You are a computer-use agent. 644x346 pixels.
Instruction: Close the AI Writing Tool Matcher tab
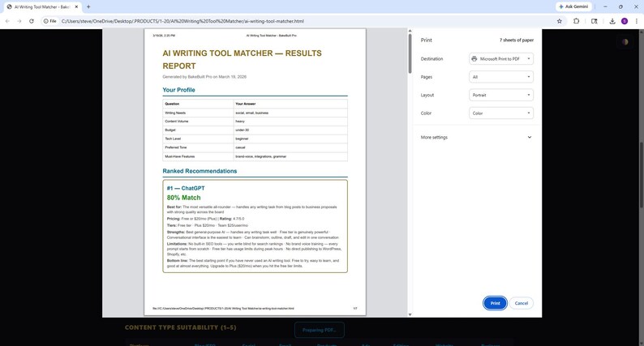76,6
